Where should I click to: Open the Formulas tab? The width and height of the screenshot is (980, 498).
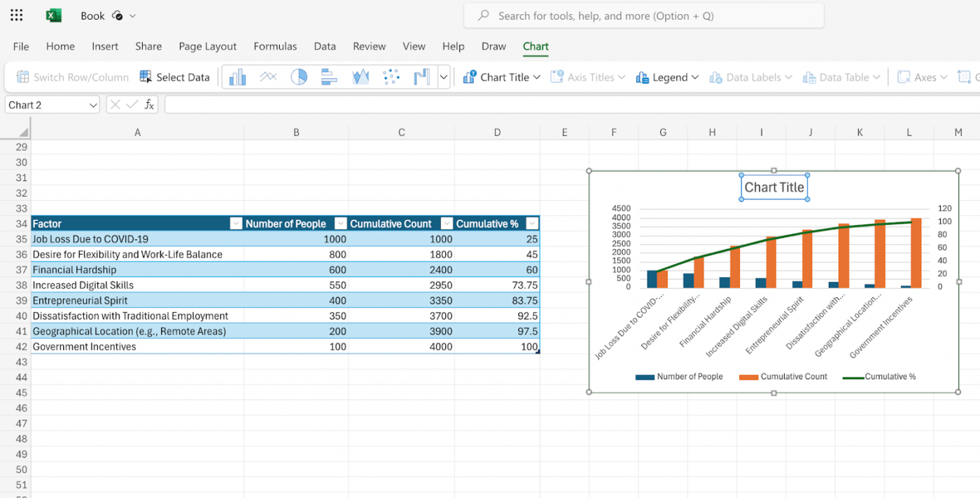pos(275,46)
